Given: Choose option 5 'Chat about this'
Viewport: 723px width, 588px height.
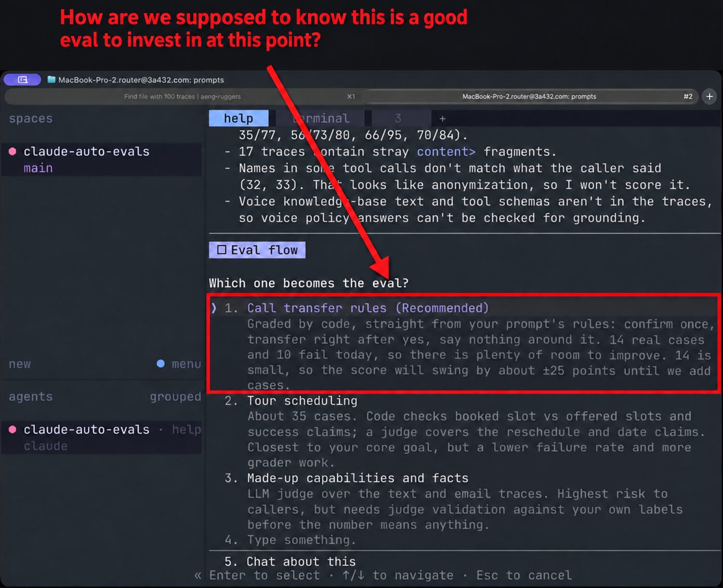Looking at the screenshot, I should coord(301,561).
